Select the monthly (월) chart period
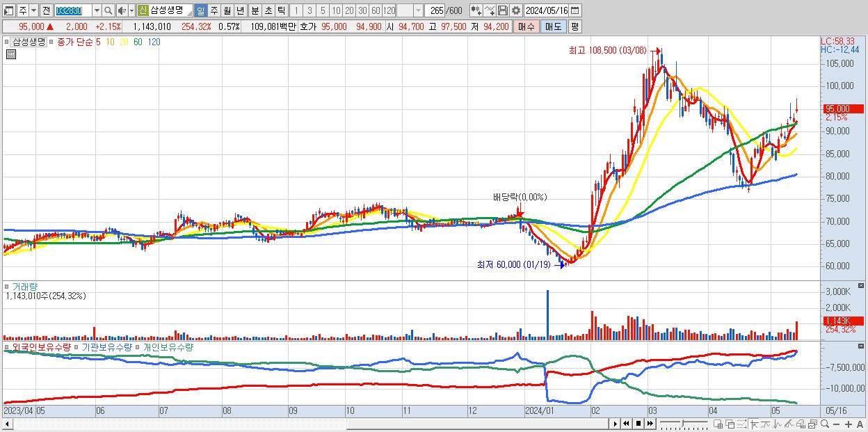This screenshot has width=868, height=432. pyautogui.click(x=227, y=10)
